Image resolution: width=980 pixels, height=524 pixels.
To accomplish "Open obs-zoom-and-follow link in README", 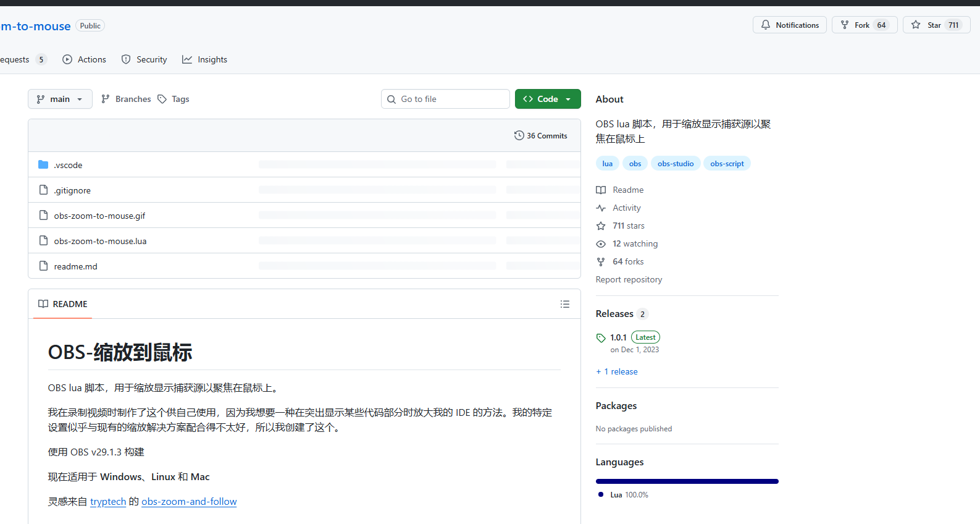I will (189, 501).
